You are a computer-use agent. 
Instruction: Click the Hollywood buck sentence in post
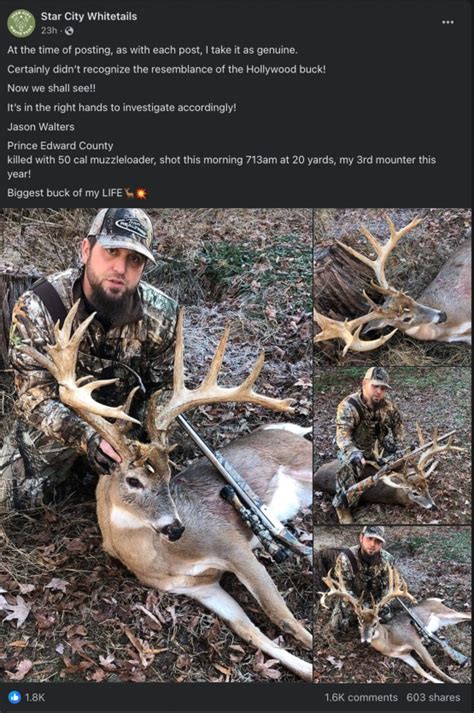pyautogui.click(x=166, y=70)
